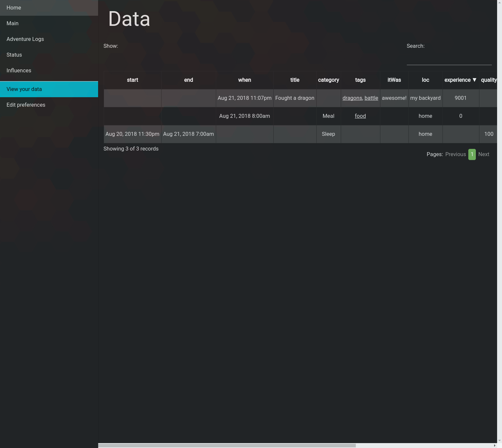
Task: Open Adventure Logs page
Action: click(x=49, y=39)
